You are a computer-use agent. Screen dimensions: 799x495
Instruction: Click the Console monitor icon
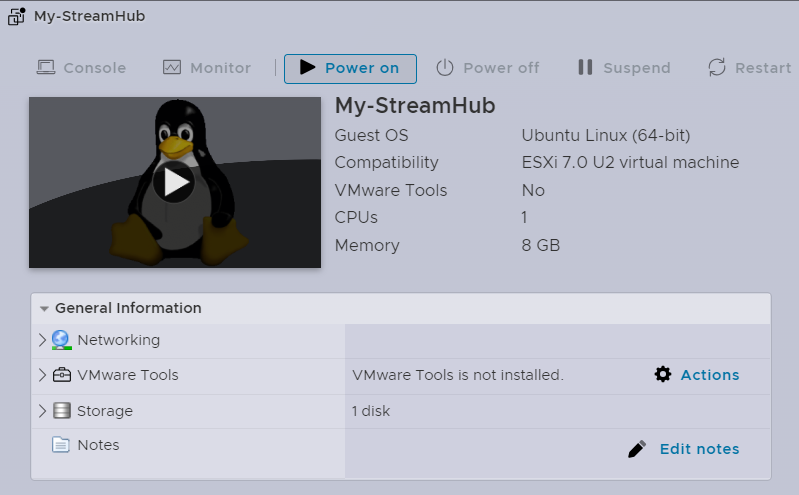coord(46,68)
